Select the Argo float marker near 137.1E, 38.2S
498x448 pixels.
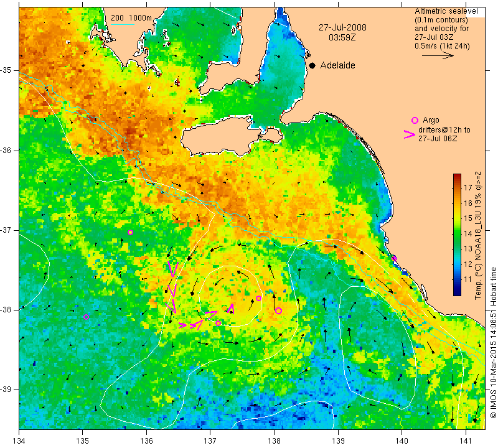(x=218, y=323)
